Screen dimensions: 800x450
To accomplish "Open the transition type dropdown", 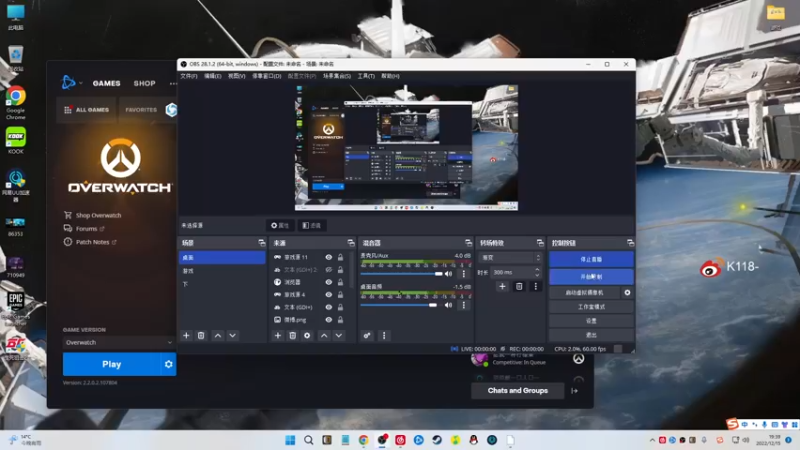I will point(510,258).
